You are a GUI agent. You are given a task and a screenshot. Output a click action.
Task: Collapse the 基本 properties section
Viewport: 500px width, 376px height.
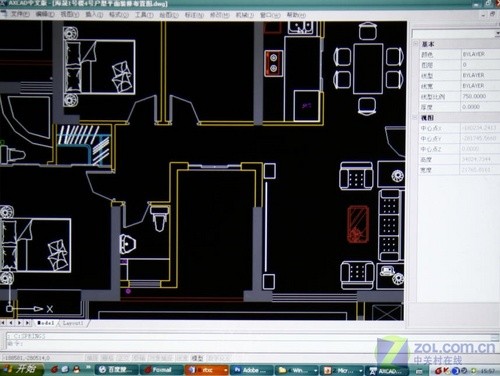(x=416, y=44)
